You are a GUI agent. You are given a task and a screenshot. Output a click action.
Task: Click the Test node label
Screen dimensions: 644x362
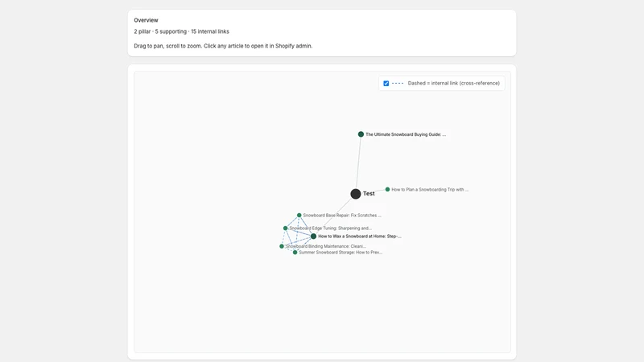click(x=369, y=194)
